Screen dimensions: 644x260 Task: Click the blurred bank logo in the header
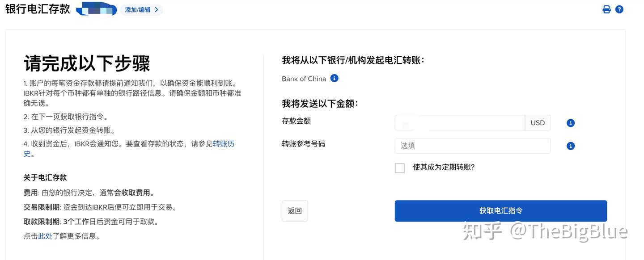coord(95,8)
